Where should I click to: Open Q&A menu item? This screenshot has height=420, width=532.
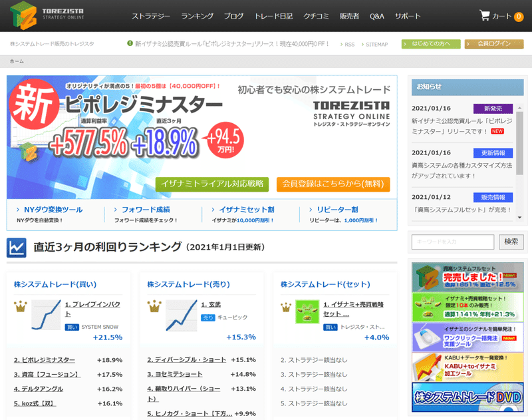376,16
